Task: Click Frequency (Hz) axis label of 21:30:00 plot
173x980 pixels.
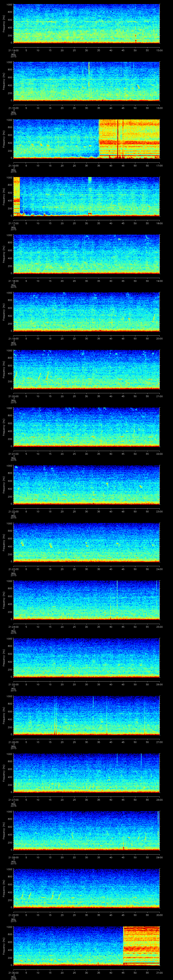Action: 4,947
